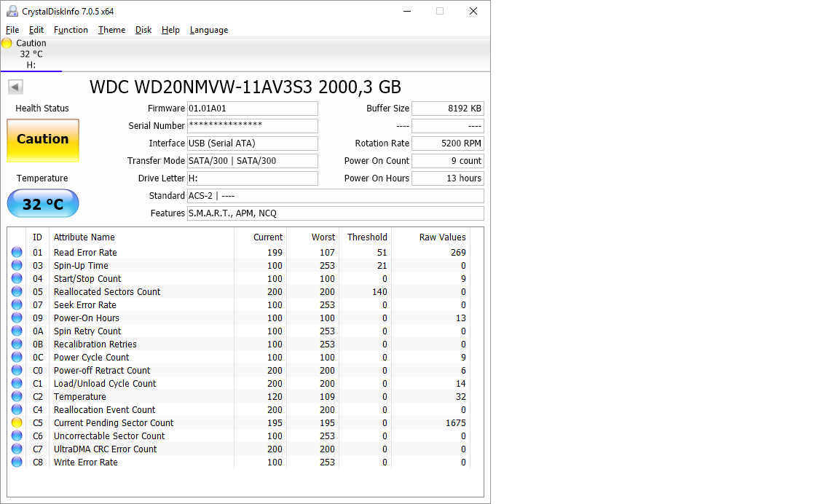Viewport: 839px width, 504px height.
Task: Go to previous disk with left arrow
Action: (x=15, y=87)
